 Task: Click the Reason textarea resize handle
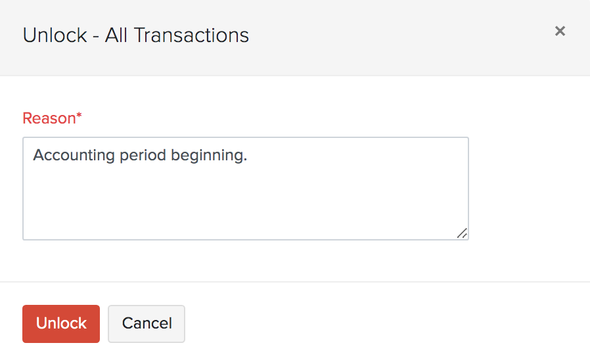click(462, 233)
